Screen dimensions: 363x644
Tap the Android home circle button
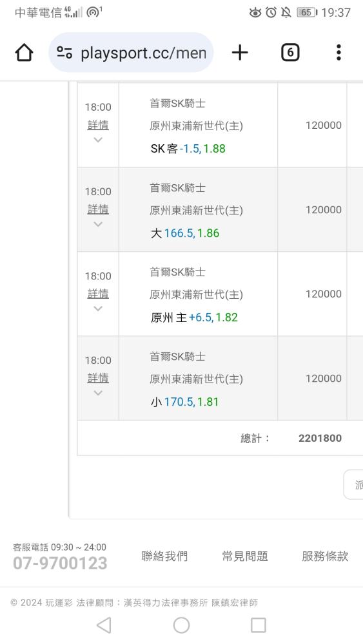pyautogui.click(x=181, y=625)
